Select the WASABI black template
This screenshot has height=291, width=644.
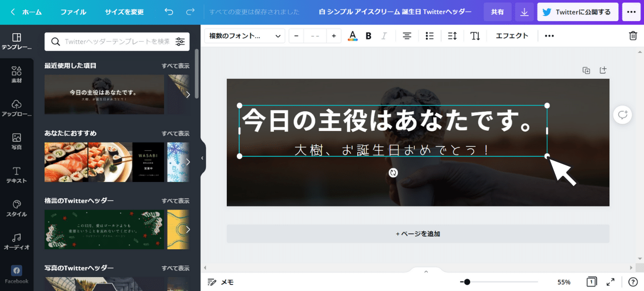point(148,162)
